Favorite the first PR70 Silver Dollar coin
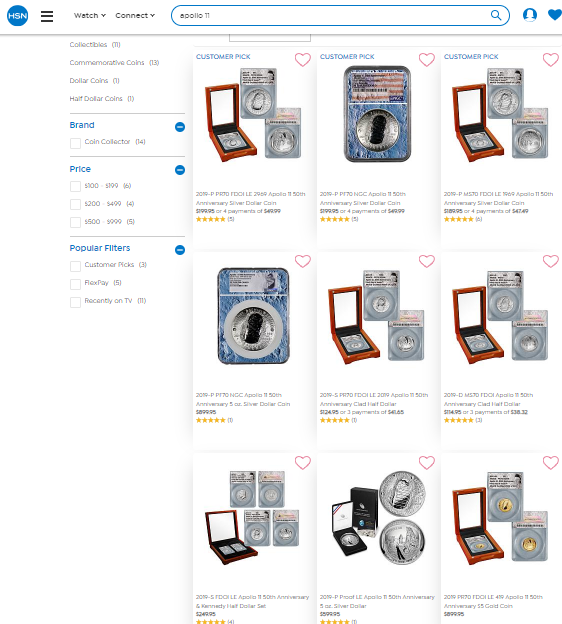Image resolution: width=562 pixels, height=624 pixels. click(302, 60)
